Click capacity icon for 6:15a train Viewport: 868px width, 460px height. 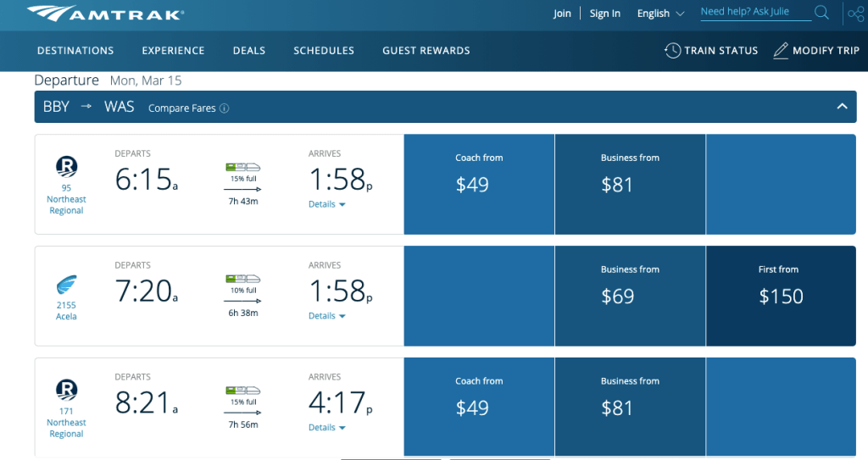pos(242,167)
